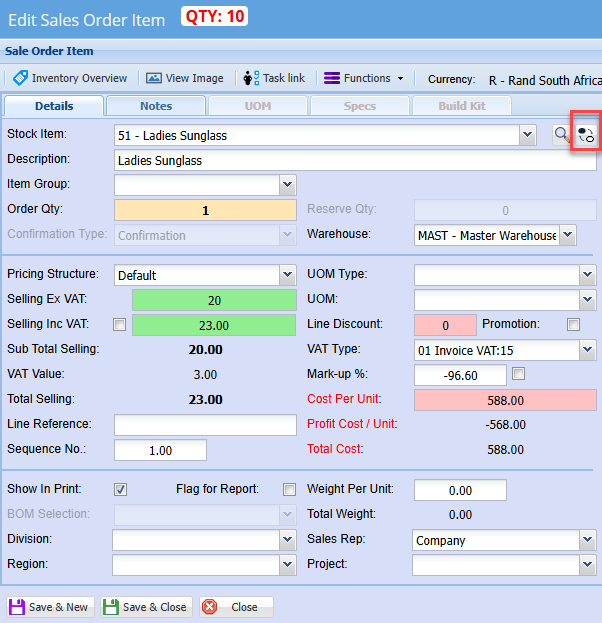The height and width of the screenshot is (623, 602).
Task: Expand the Stock Item dropdown
Action: (528, 135)
